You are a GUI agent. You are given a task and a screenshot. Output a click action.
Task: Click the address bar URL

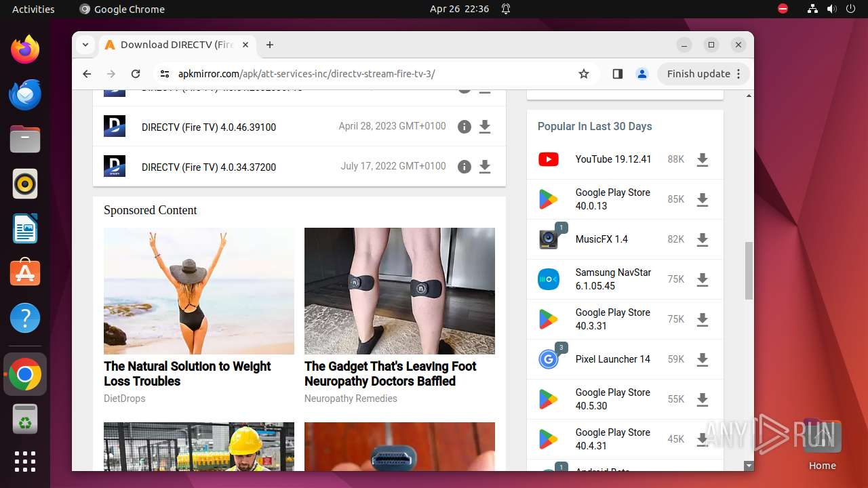307,74
